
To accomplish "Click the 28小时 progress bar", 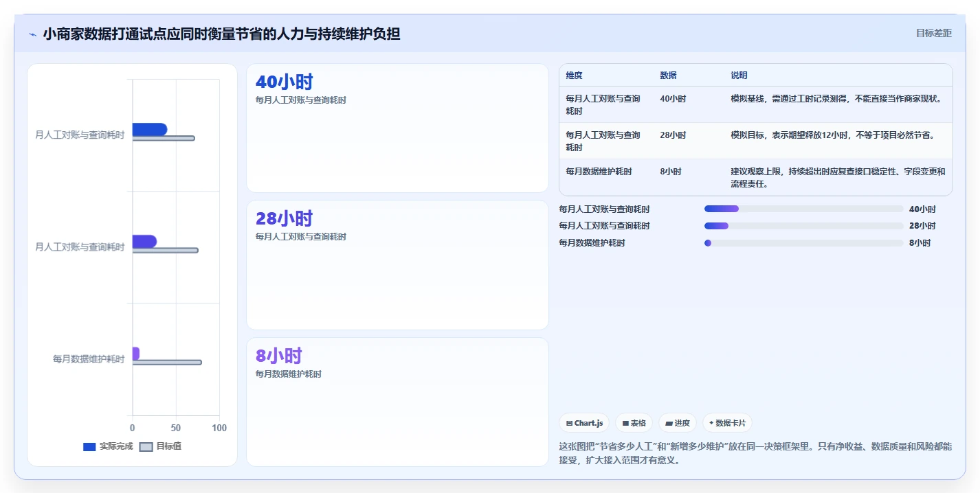I will [x=803, y=226].
